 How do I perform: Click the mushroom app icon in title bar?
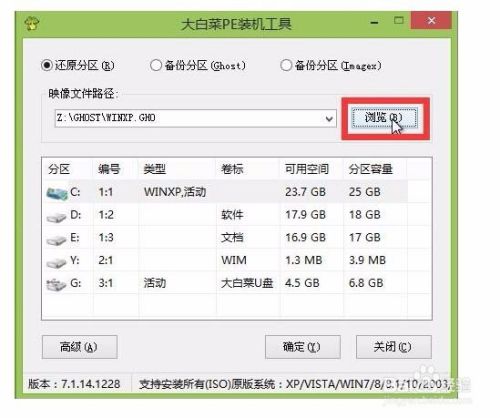tap(32, 24)
